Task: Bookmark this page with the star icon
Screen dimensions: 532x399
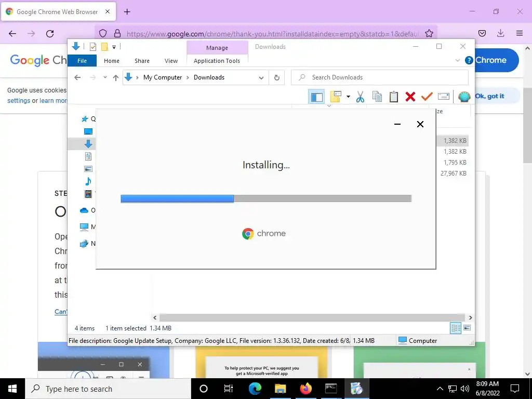Action: click(x=429, y=33)
